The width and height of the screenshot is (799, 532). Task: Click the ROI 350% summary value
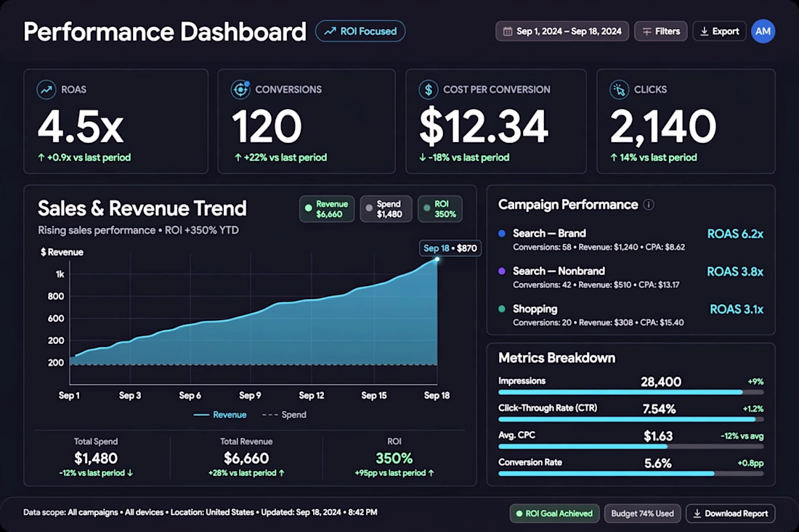coord(394,458)
